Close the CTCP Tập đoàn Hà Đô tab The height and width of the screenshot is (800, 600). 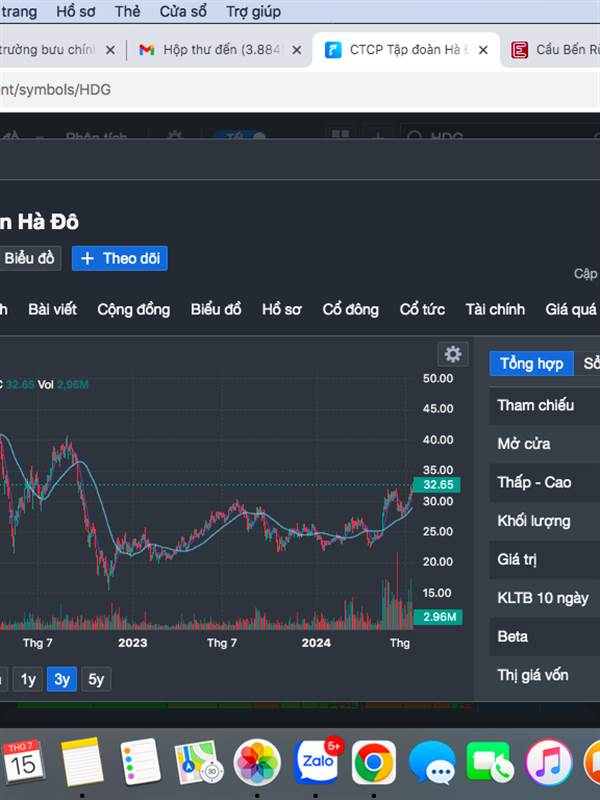pyautogui.click(x=483, y=50)
